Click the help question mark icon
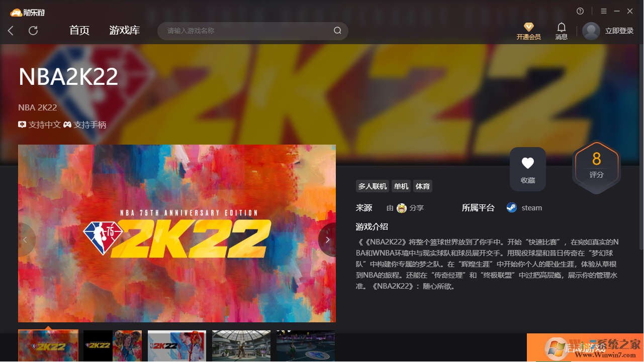The width and height of the screenshot is (644, 362). (580, 11)
